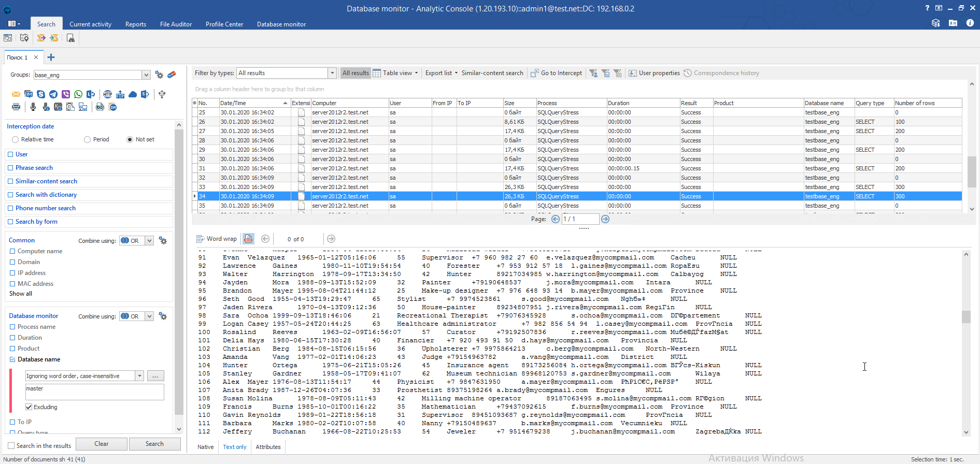Image resolution: width=980 pixels, height=464 pixels.
Task: Click the master database name input field
Action: point(95,392)
